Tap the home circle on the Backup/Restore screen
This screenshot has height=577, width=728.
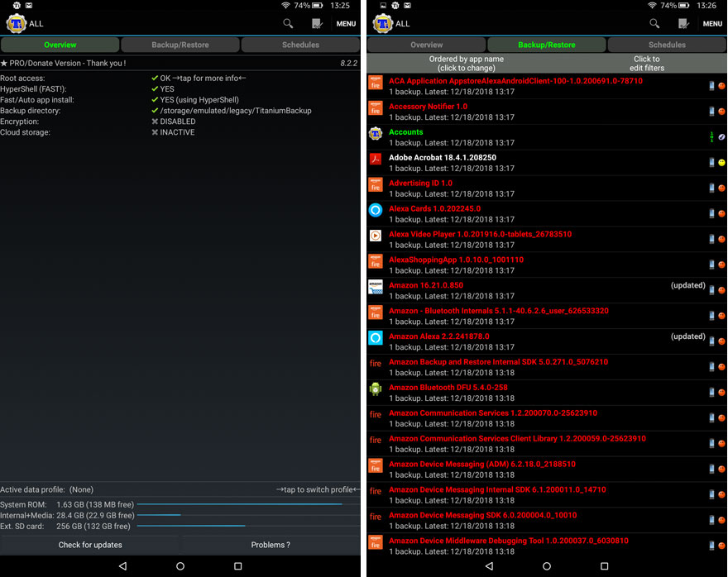[547, 566]
